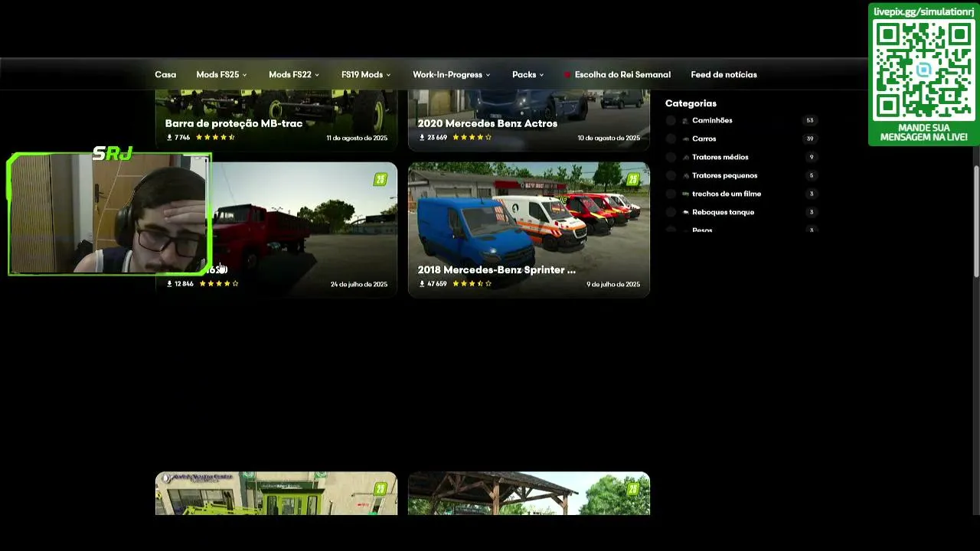Click the FS25 badge on the red truck card
Image resolution: width=980 pixels, height=551 pixels.
pos(380,180)
